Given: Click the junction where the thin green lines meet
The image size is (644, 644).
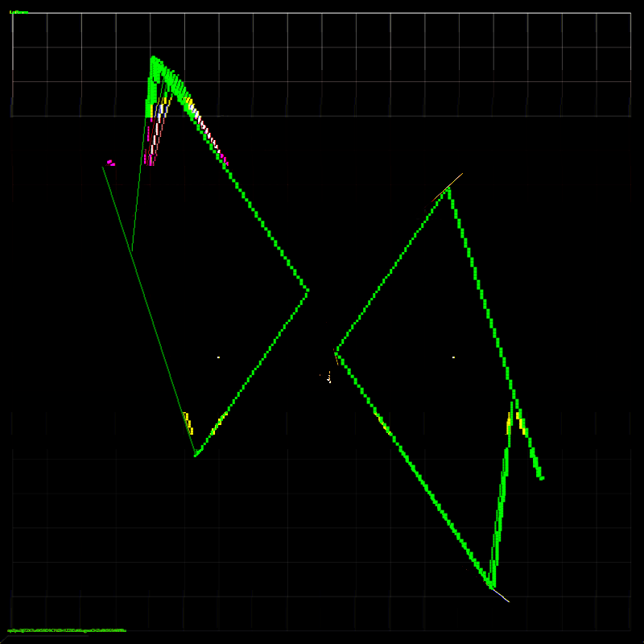Looking at the screenshot, I should (132, 252).
